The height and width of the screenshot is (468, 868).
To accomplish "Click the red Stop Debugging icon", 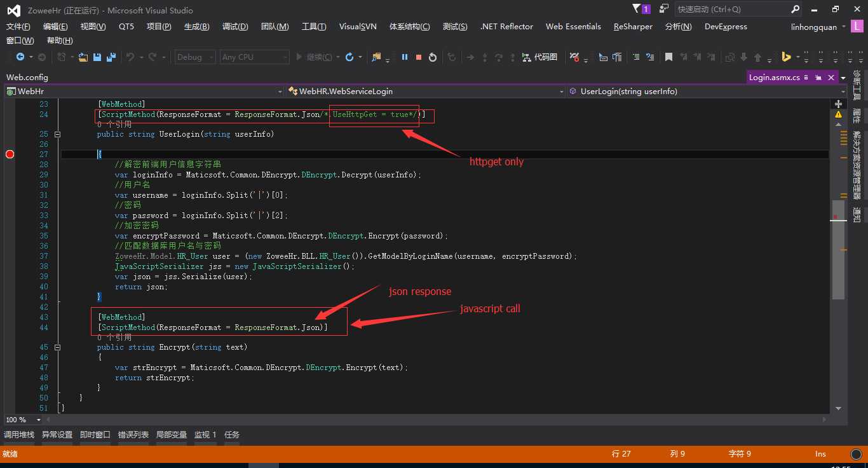I will pyautogui.click(x=419, y=57).
